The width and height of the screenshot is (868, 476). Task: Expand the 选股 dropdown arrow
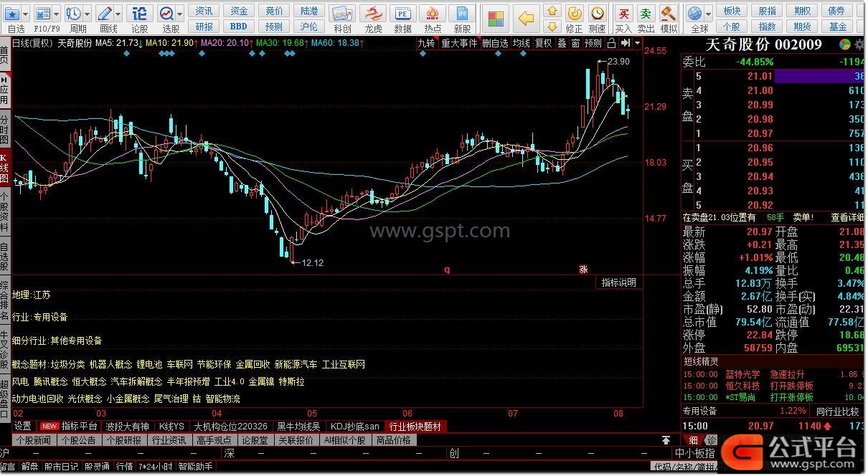point(179,14)
